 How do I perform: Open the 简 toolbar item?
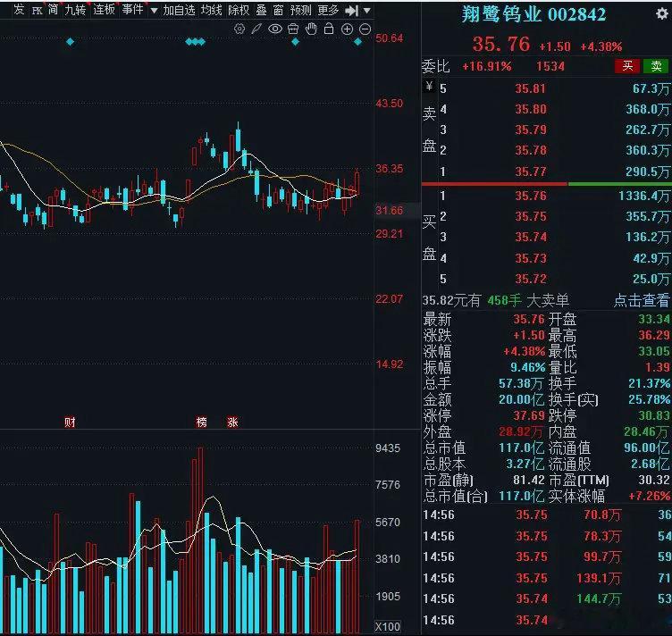[53, 10]
